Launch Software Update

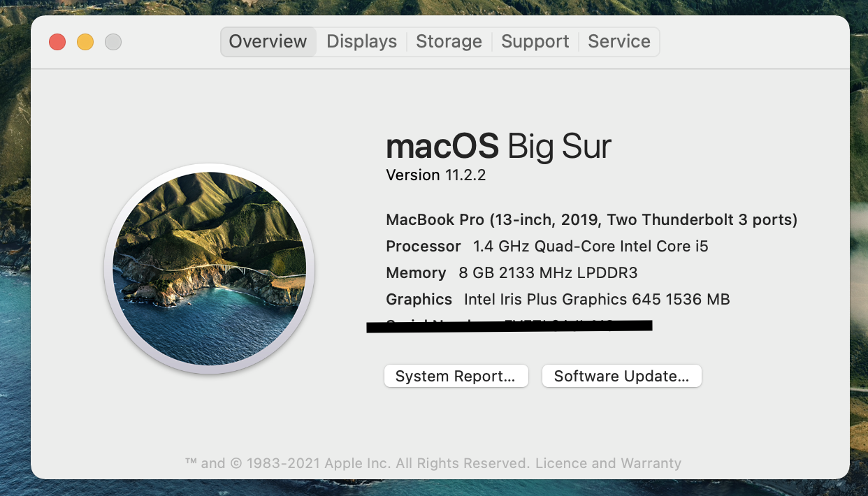(x=622, y=376)
